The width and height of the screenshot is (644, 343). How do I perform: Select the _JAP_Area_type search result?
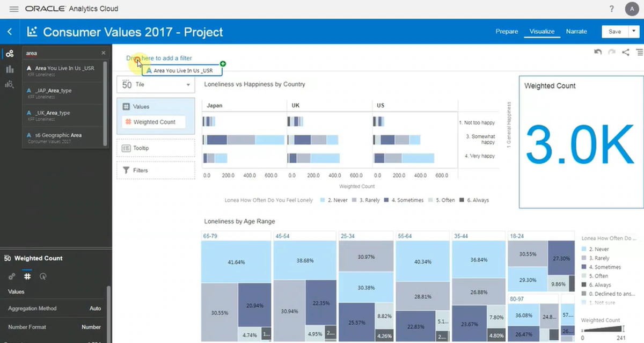point(53,91)
